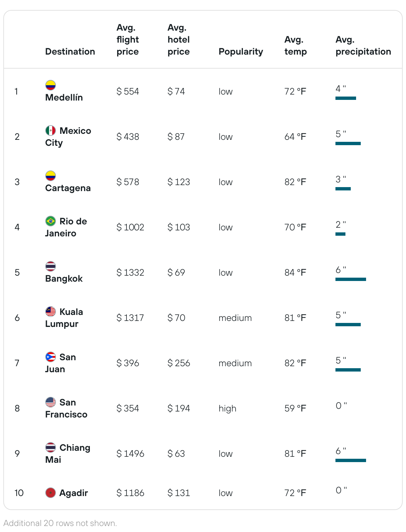
Task: Click the Destination column header
Action: (x=70, y=52)
